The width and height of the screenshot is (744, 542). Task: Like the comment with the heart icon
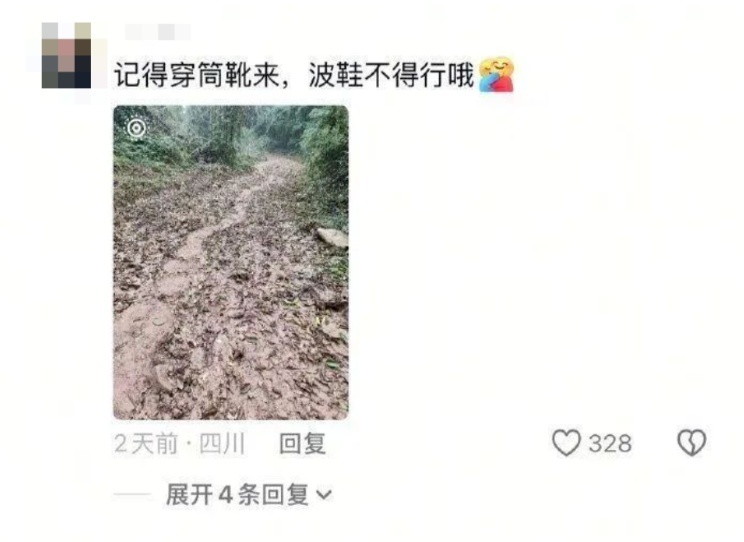click(x=566, y=442)
